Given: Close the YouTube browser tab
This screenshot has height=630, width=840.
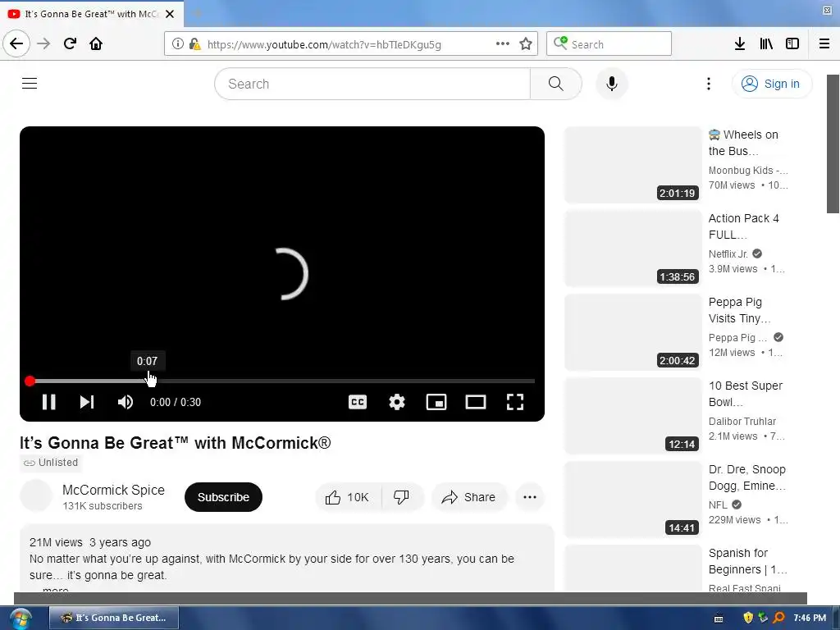Looking at the screenshot, I should (x=170, y=14).
